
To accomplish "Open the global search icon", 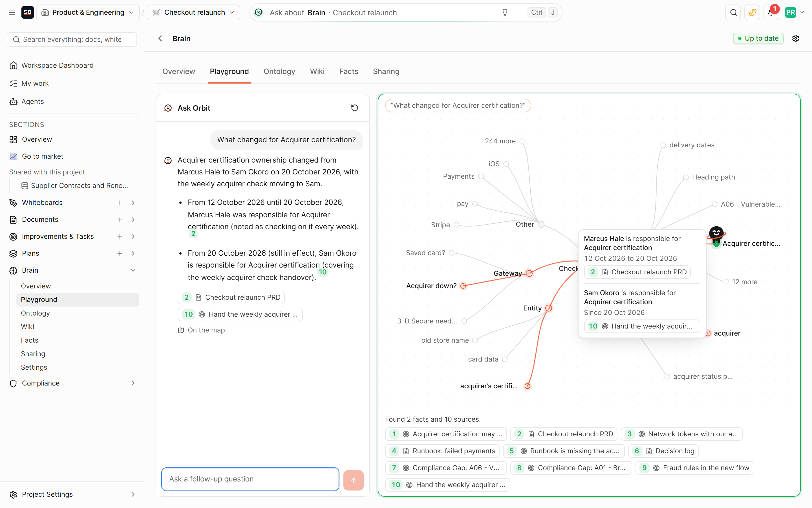I will 734,12.
